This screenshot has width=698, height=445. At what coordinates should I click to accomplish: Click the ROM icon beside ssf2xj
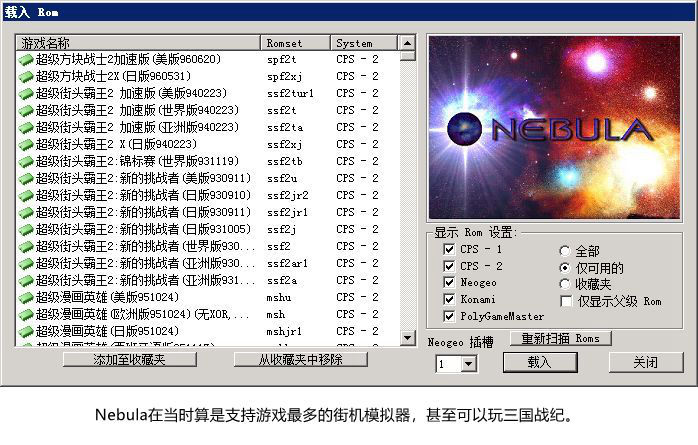[x=26, y=145]
